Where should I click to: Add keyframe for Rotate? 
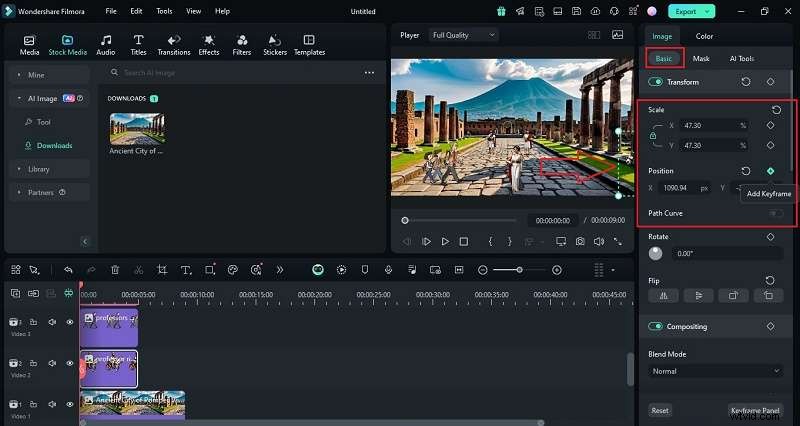point(770,237)
